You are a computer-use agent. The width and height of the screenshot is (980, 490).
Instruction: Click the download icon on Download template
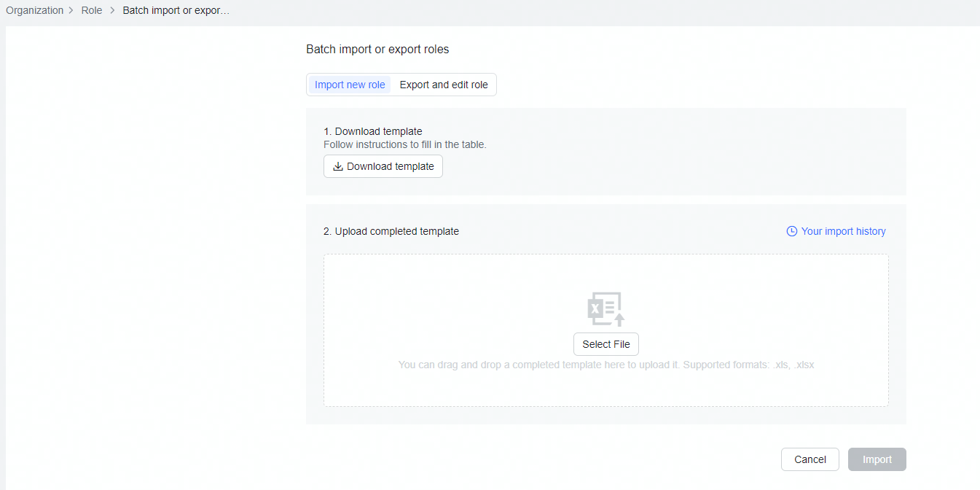338,166
